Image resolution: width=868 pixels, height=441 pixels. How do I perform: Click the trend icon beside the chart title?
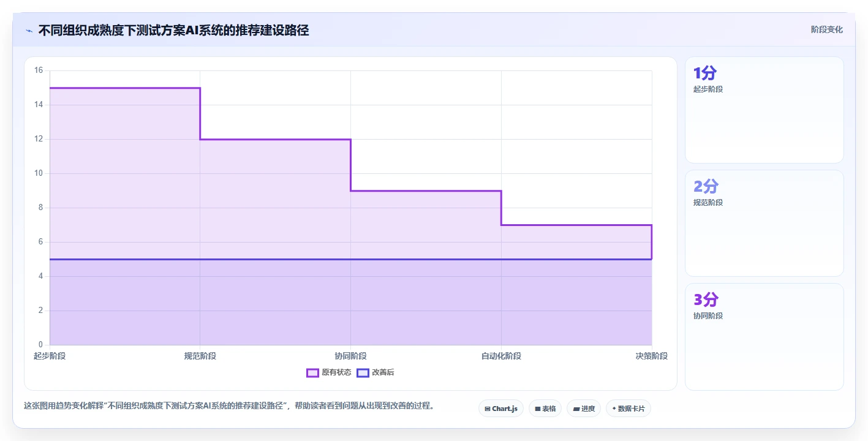click(x=29, y=31)
